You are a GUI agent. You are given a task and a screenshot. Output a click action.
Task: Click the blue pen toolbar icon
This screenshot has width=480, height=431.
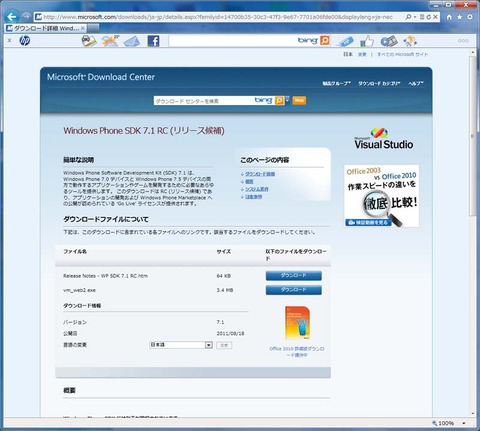tap(346, 41)
